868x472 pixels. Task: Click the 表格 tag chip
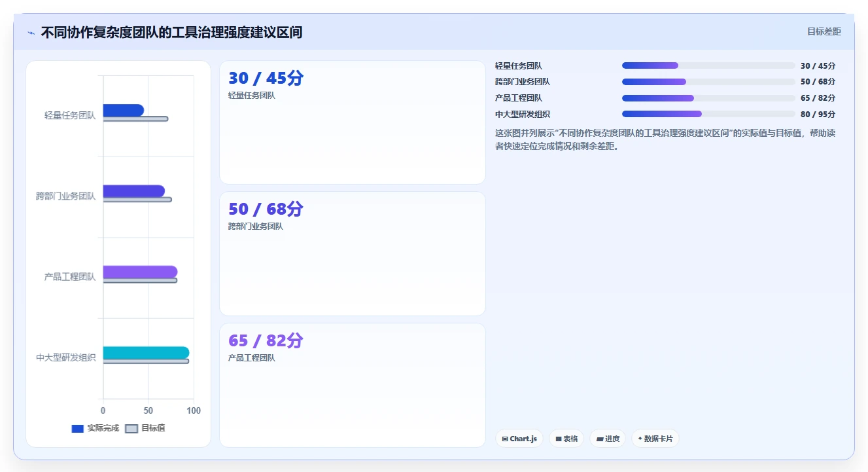pyautogui.click(x=566, y=439)
